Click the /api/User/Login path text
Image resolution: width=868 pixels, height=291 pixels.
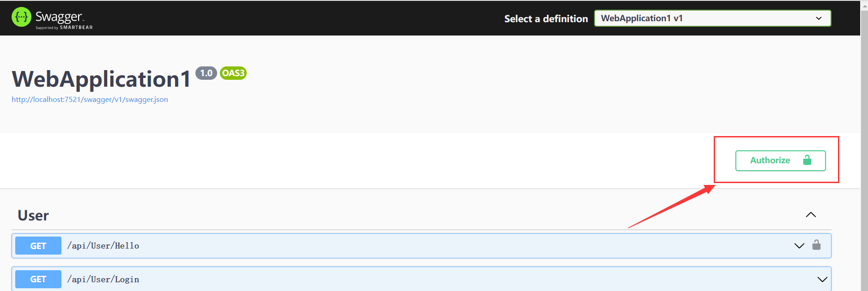tap(103, 279)
